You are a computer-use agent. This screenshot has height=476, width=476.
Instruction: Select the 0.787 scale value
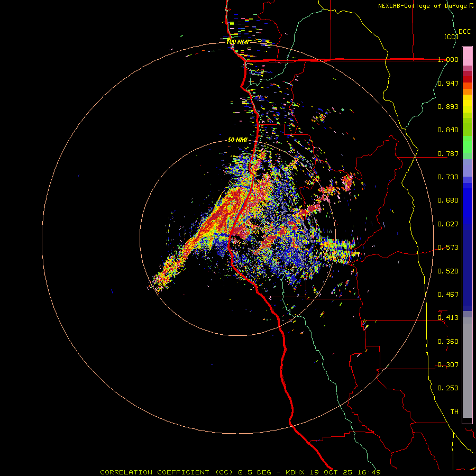(x=448, y=153)
